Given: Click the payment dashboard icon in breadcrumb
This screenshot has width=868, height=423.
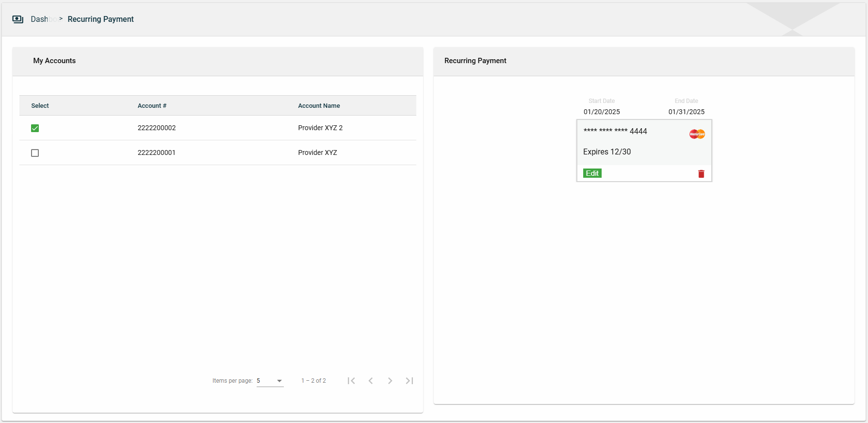Looking at the screenshot, I should (18, 19).
